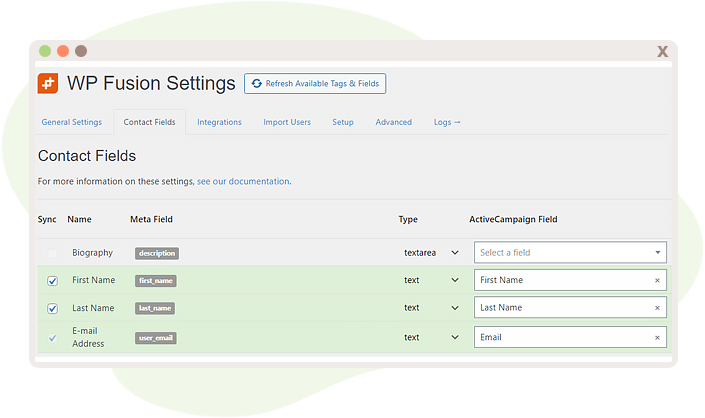705x418 pixels.
Task: Click the 'Biography' name cell
Action: (x=93, y=253)
